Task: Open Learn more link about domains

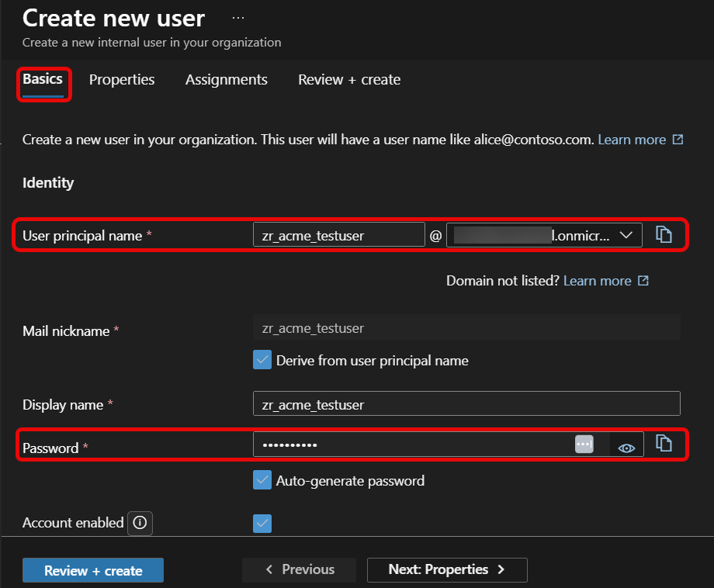Action: click(598, 281)
